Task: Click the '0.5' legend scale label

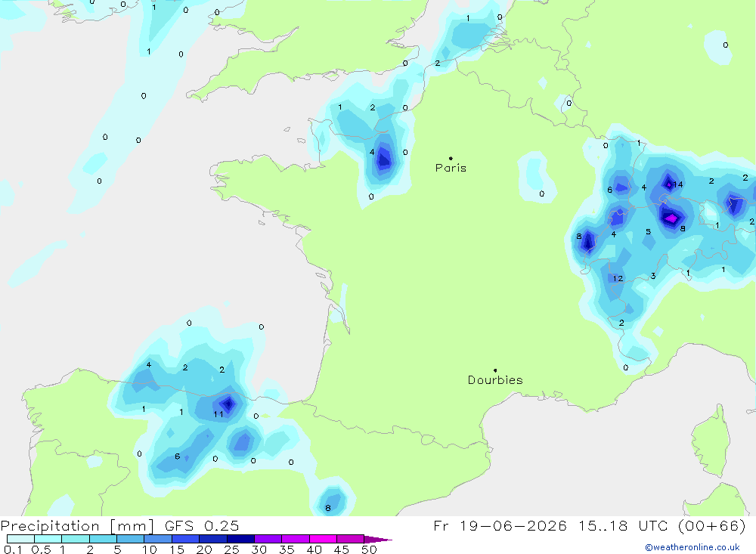Action: click(41, 549)
